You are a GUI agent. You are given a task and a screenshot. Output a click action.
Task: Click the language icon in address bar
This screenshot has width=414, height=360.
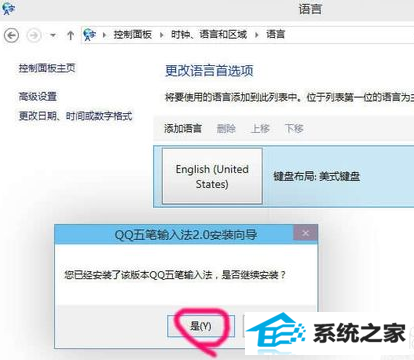(x=90, y=35)
